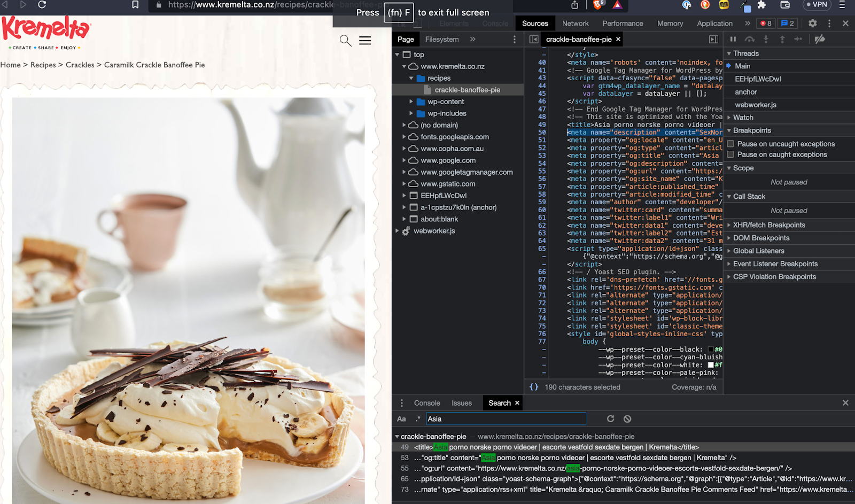Open the Recipes breadcrumb link
855x504 pixels.
pos(43,65)
